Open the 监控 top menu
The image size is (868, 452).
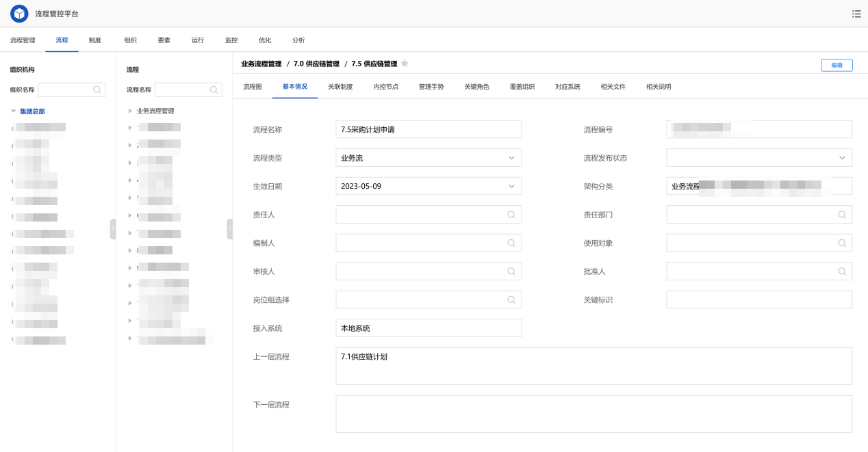(231, 40)
